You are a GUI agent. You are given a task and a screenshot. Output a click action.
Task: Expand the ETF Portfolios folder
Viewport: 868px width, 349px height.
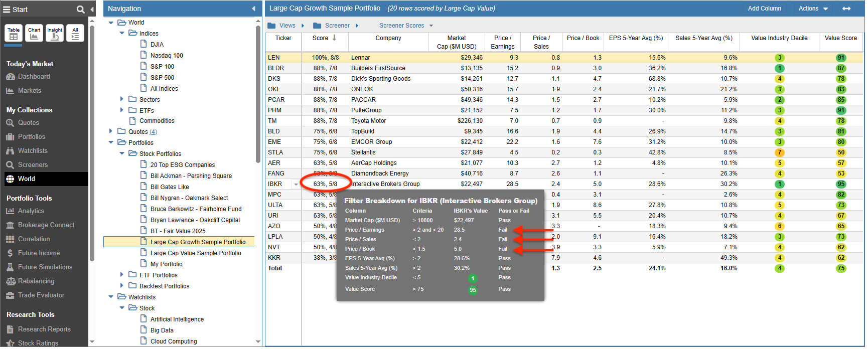(x=122, y=275)
